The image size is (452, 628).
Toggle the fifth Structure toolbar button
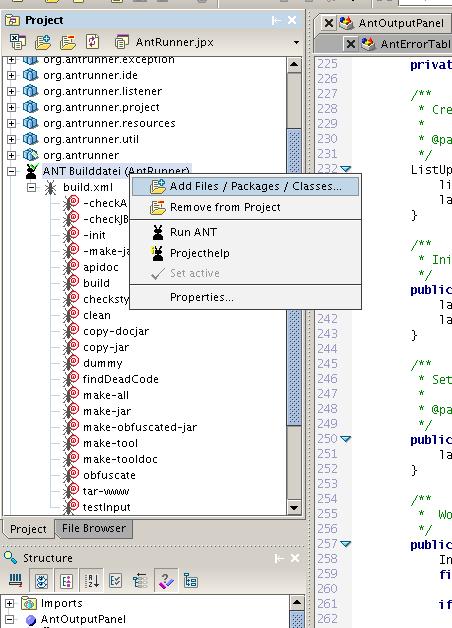pyautogui.click(x=116, y=580)
